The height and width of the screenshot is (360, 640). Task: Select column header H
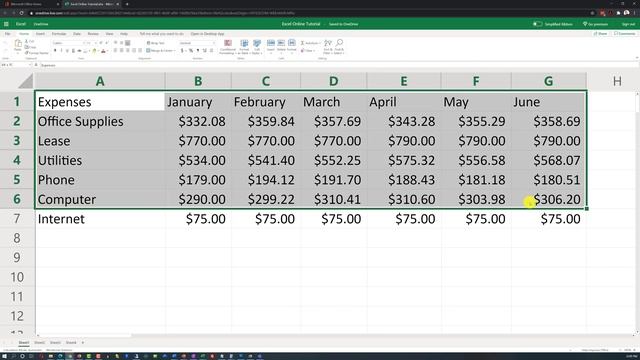click(x=617, y=81)
